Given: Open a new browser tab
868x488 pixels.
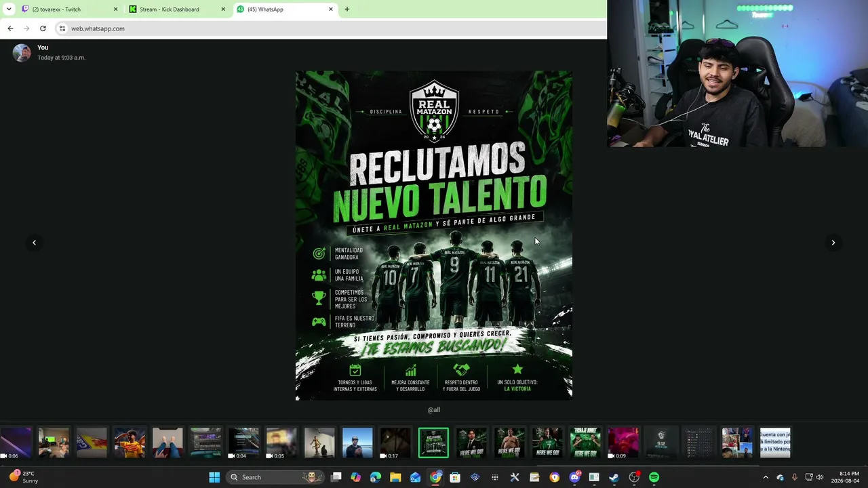Looking at the screenshot, I should pyautogui.click(x=347, y=9).
